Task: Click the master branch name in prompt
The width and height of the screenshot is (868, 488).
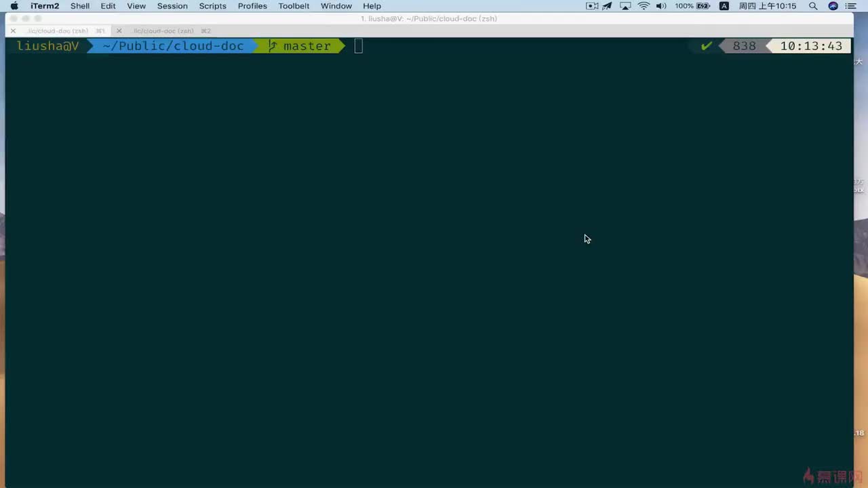Action: click(x=307, y=46)
